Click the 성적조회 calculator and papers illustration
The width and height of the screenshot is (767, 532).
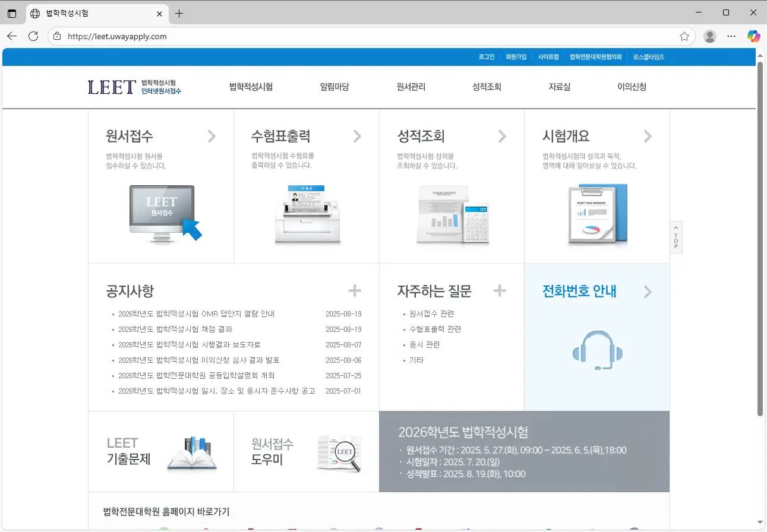pyautogui.click(x=453, y=214)
